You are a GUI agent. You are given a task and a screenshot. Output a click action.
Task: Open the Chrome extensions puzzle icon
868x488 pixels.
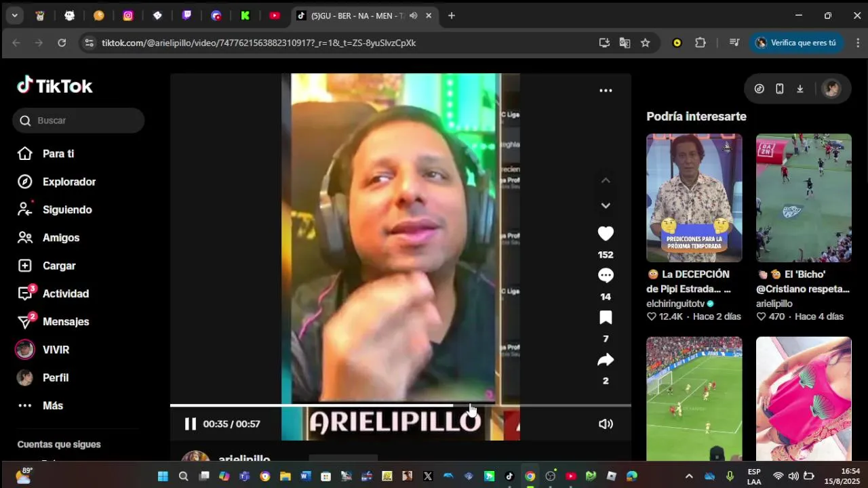(701, 43)
